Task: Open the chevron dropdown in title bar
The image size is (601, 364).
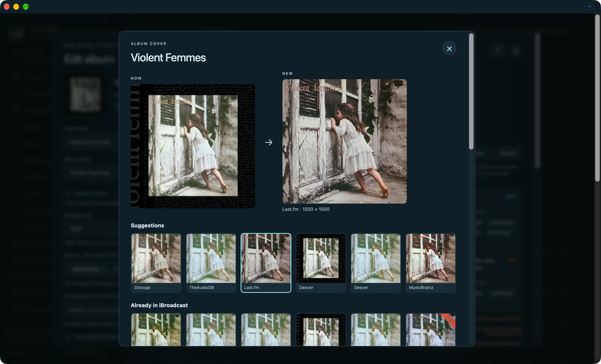Action: pos(589,6)
